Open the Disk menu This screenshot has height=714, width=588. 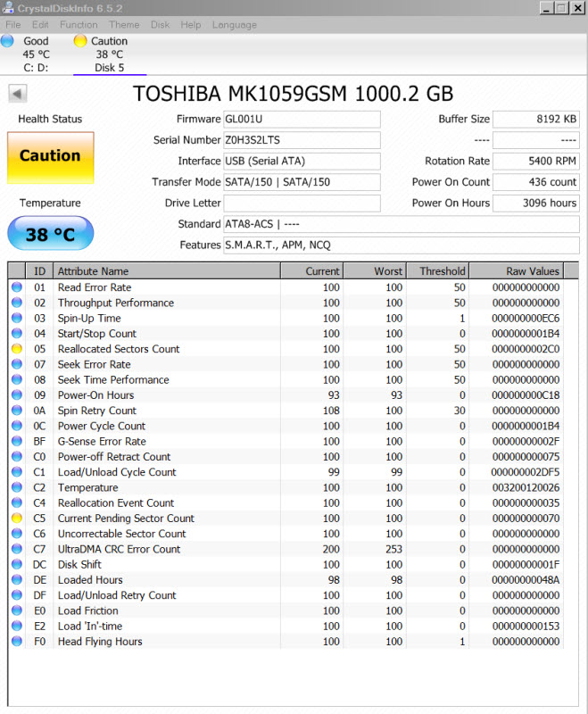(161, 25)
